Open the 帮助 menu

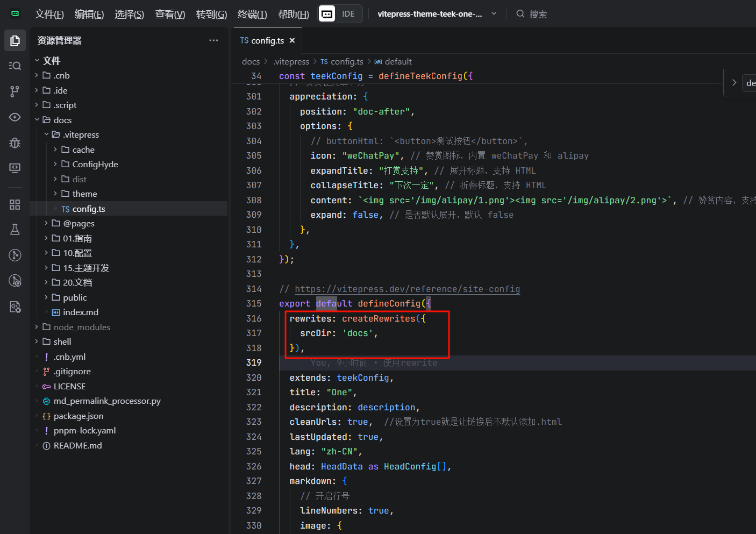[293, 14]
